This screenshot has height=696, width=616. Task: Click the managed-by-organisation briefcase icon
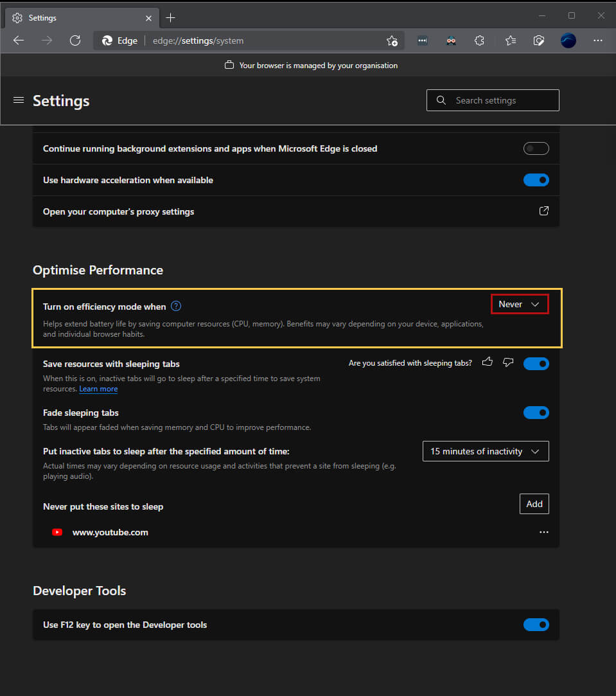coord(229,65)
